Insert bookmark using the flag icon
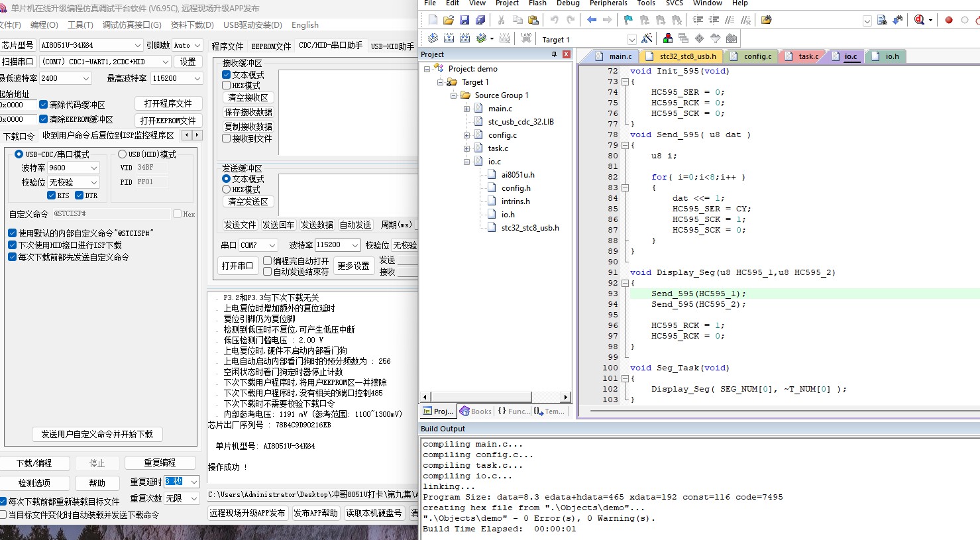Viewport: 980px width, 540px height. 628,20
